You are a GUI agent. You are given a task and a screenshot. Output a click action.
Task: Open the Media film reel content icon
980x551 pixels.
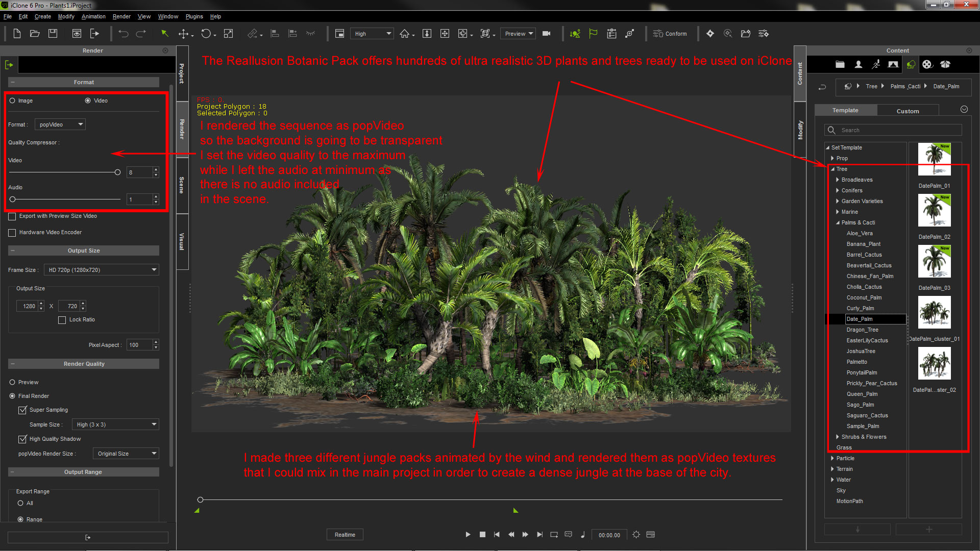(x=927, y=64)
